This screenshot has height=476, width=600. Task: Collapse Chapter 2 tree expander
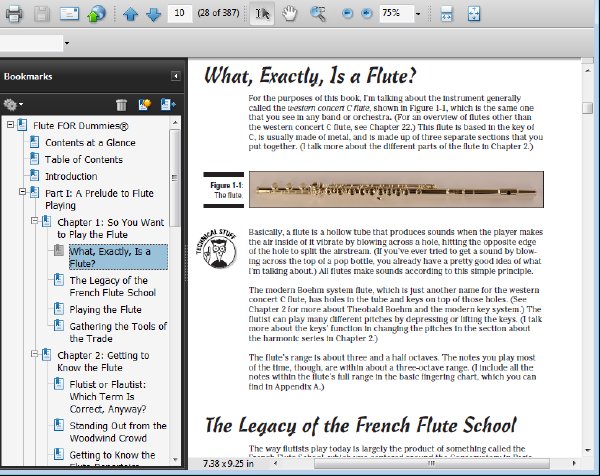(x=34, y=354)
